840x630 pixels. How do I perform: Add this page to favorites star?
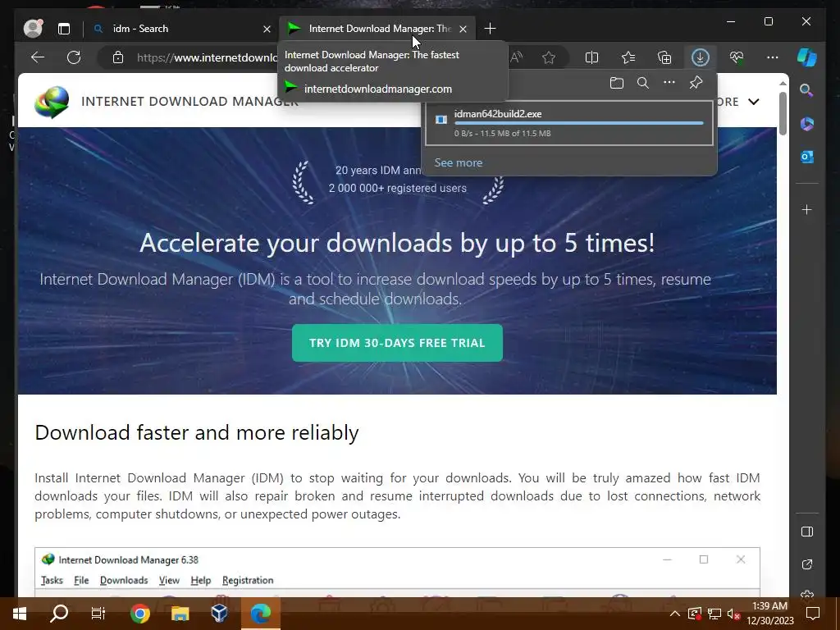point(549,57)
